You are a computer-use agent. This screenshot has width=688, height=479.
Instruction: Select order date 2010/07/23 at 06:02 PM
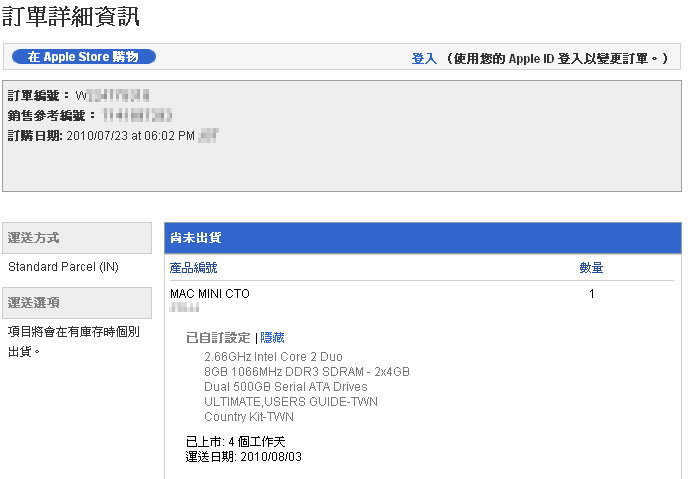click(130, 136)
